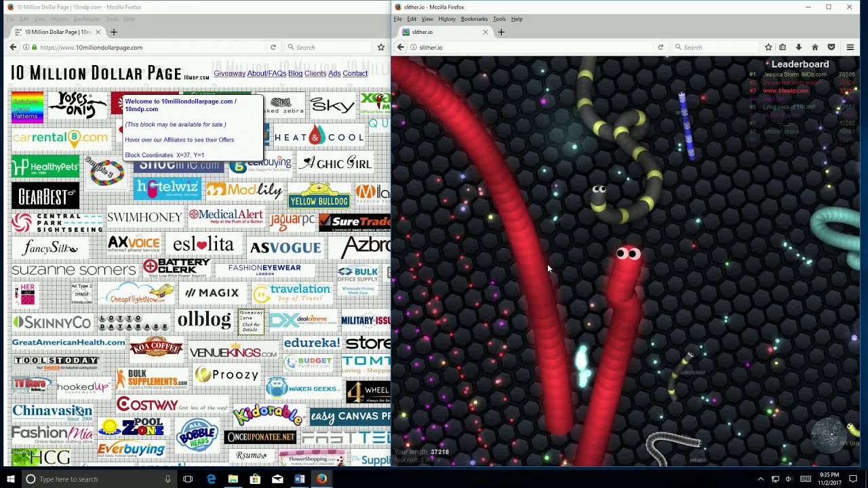The image size is (868, 488).
Task: Click the MedicalAlert ad block
Action: click(226, 217)
